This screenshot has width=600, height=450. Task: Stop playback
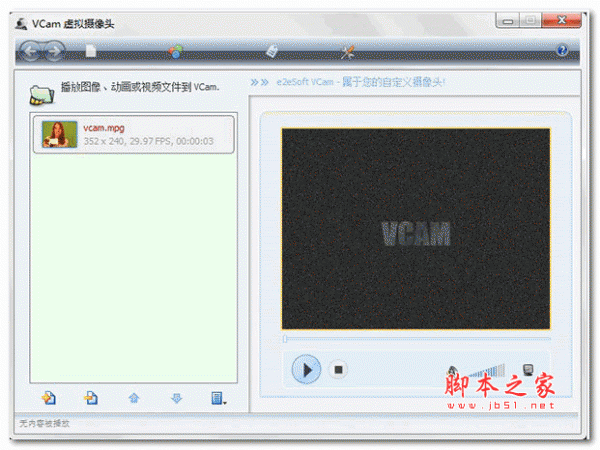(x=338, y=370)
